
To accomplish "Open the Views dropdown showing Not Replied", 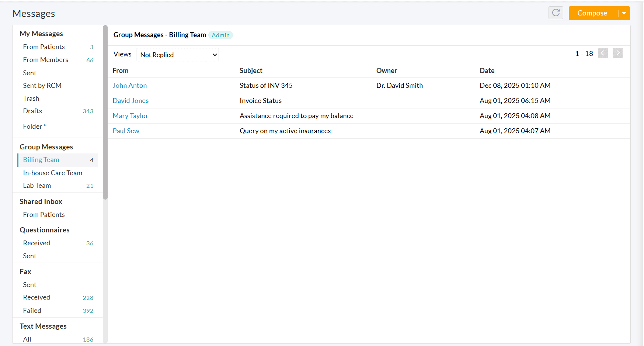I will pyautogui.click(x=177, y=55).
